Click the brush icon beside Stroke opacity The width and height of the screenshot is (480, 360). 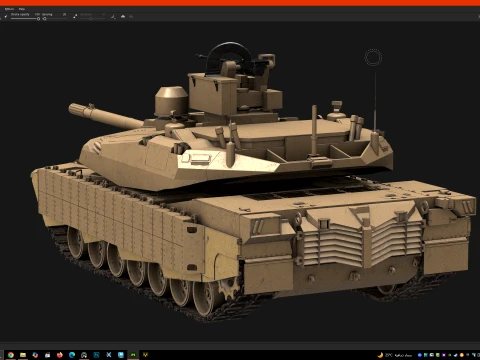point(6,16)
